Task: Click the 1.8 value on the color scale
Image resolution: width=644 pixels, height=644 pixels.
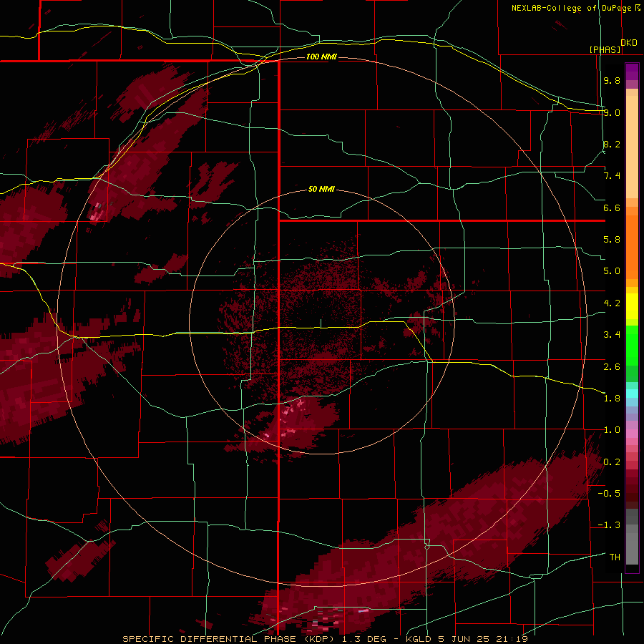Action: (612, 399)
